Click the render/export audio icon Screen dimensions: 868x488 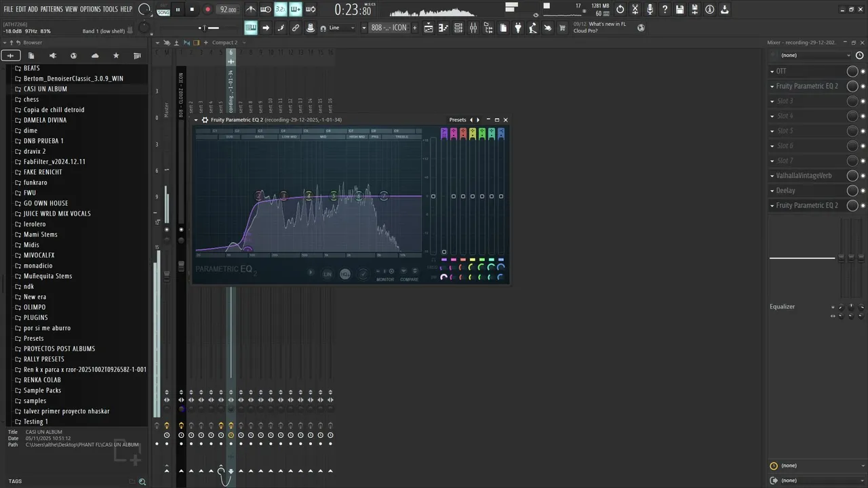pos(694,9)
